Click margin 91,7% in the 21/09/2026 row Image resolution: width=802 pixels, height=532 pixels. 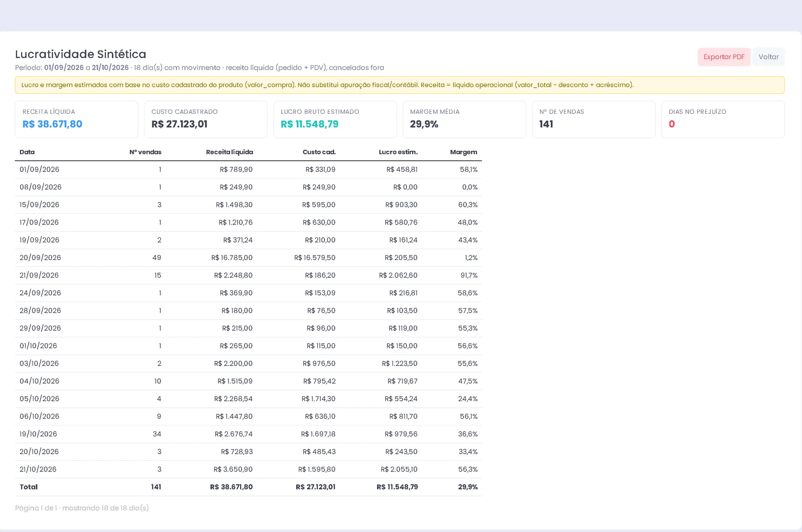(469, 276)
